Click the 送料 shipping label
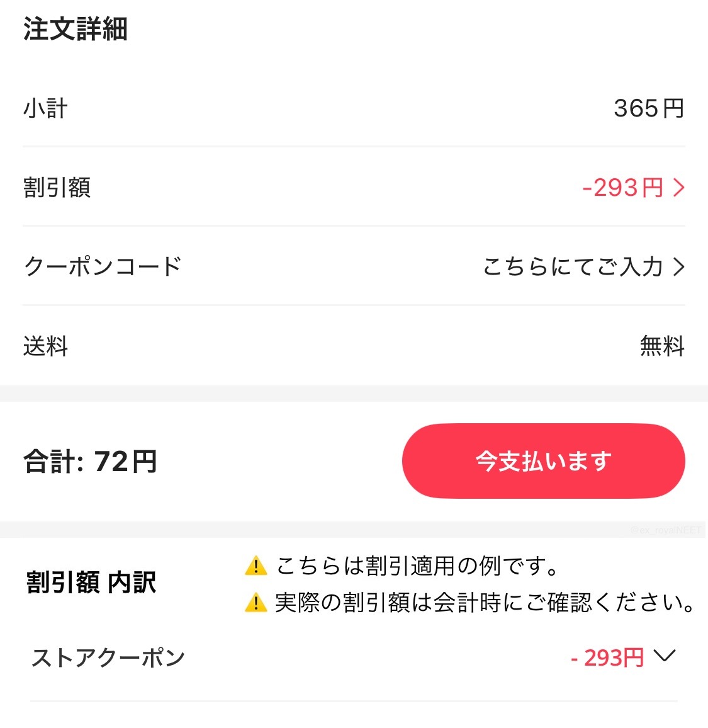 (45, 346)
